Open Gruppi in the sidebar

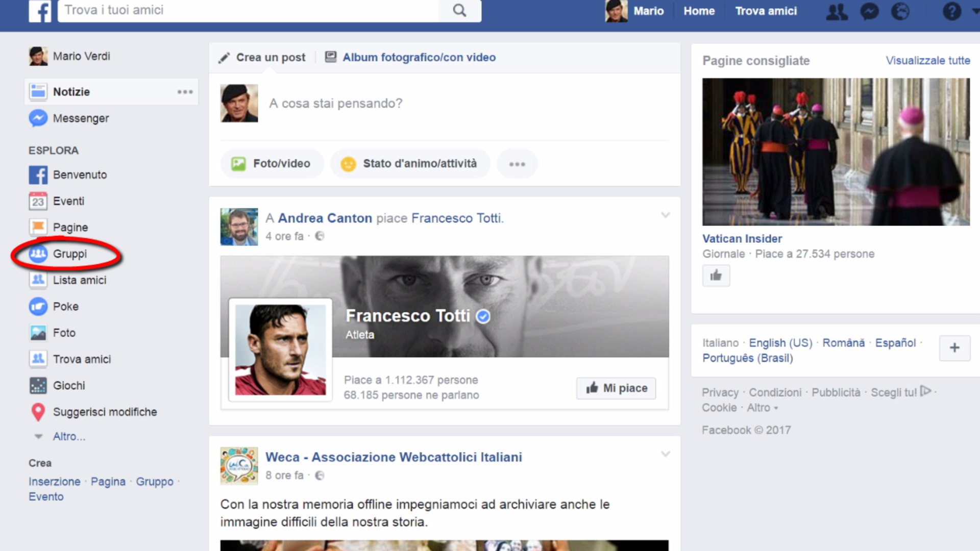69,254
